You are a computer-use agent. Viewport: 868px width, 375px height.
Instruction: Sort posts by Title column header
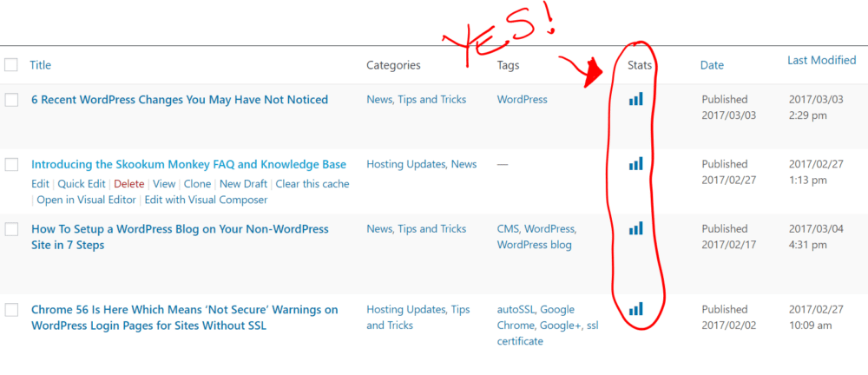point(41,65)
